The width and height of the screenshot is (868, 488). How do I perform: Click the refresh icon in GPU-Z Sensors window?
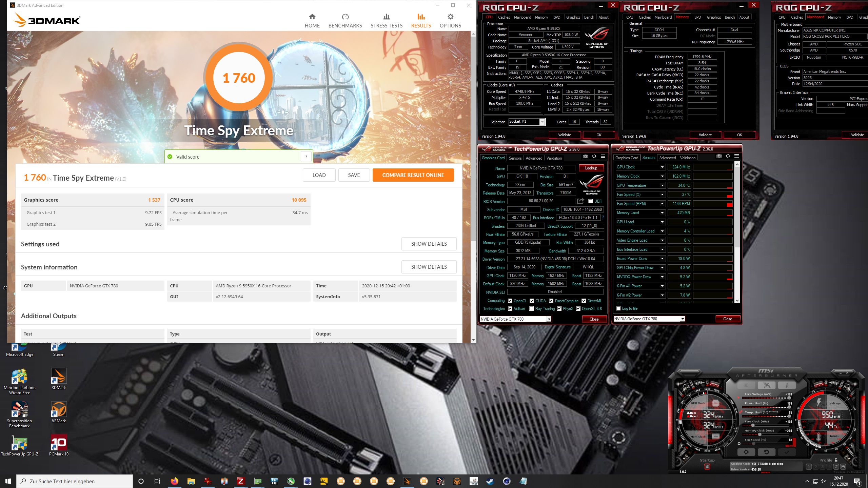point(728,156)
